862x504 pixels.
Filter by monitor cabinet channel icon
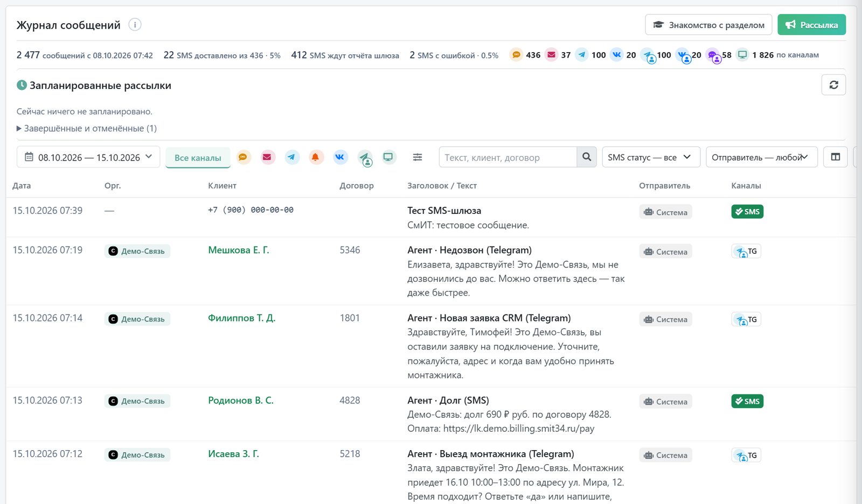388,157
